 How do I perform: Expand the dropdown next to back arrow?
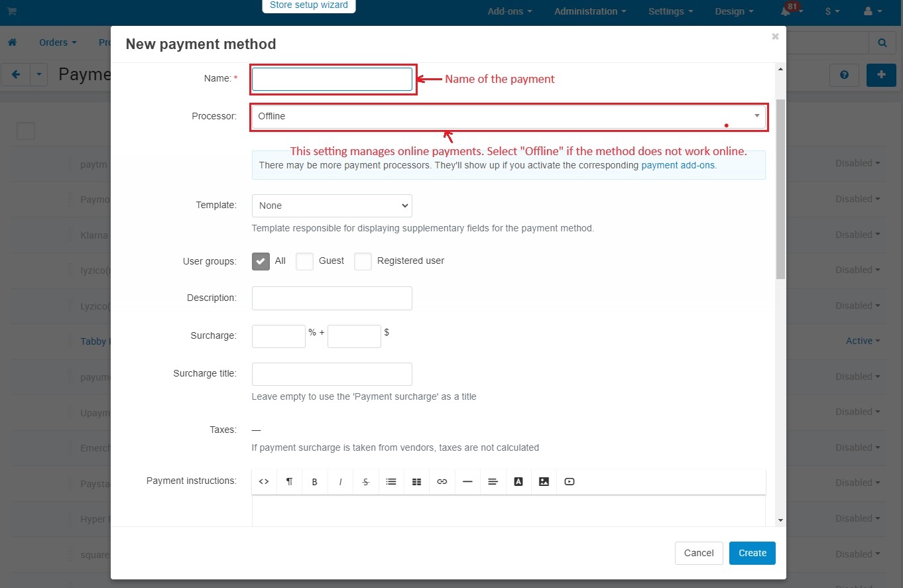38,75
